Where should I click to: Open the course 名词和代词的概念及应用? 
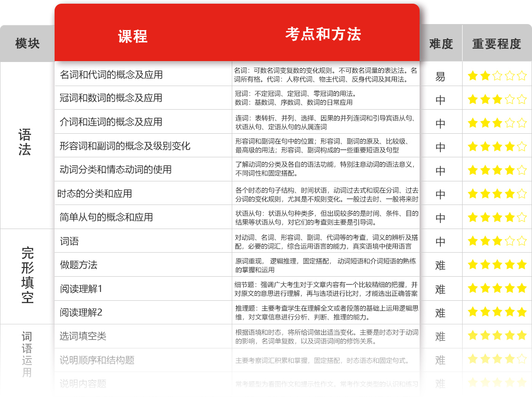point(111,74)
